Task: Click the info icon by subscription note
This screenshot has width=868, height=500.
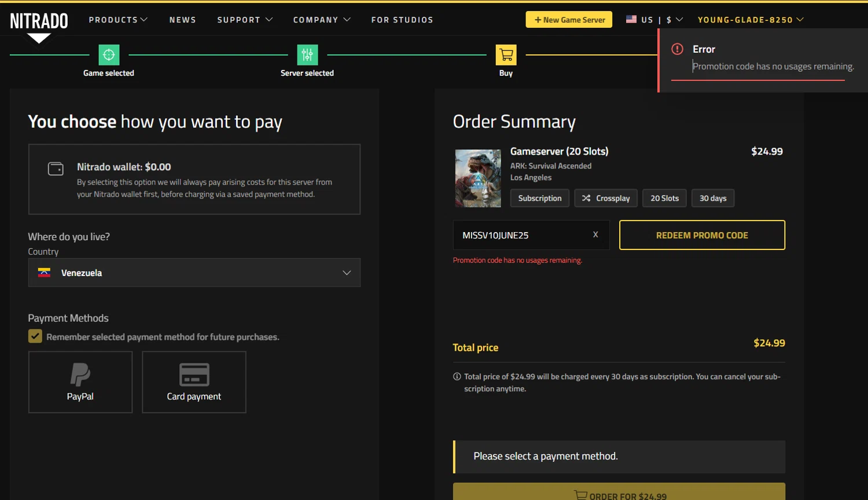Action: coord(457,376)
